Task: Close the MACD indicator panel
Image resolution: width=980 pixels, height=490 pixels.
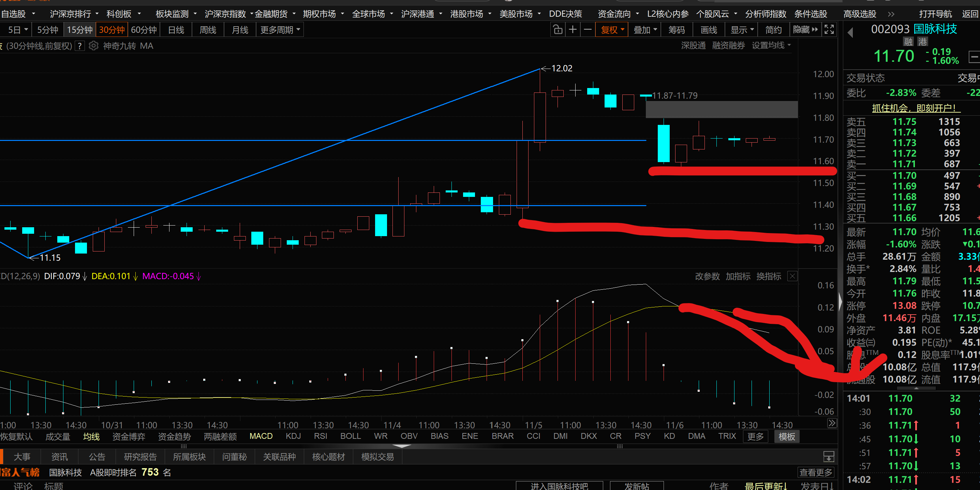Action: point(792,276)
